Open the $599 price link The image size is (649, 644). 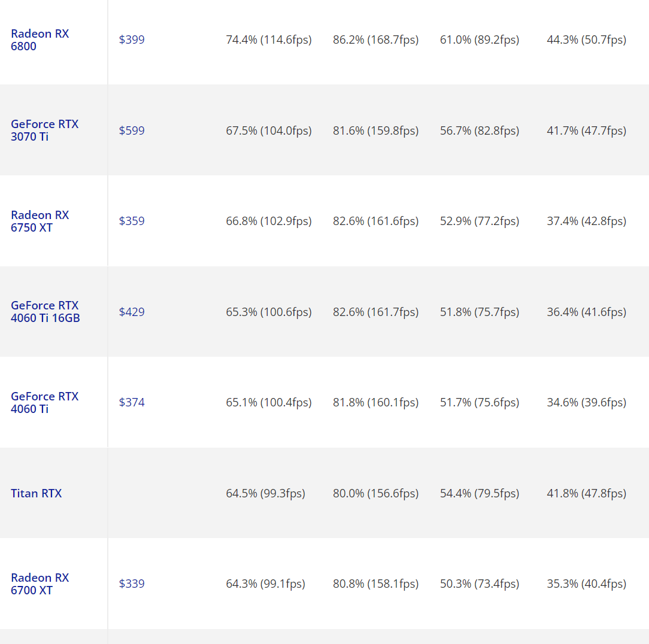(x=132, y=130)
